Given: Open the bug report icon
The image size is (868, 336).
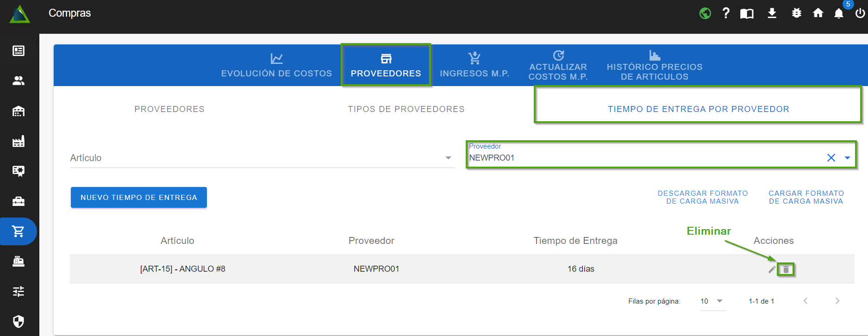Looking at the screenshot, I should click(796, 13).
